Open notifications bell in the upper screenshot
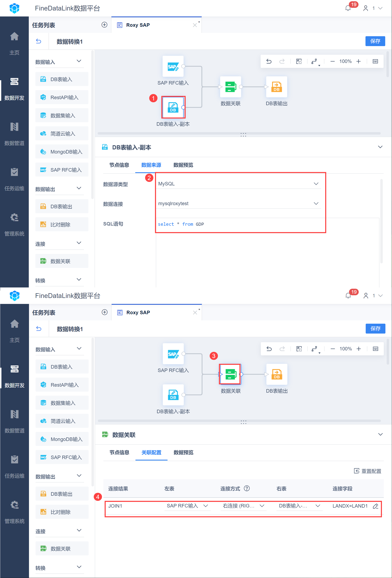This screenshot has height=578, width=392. click(348, 8)
